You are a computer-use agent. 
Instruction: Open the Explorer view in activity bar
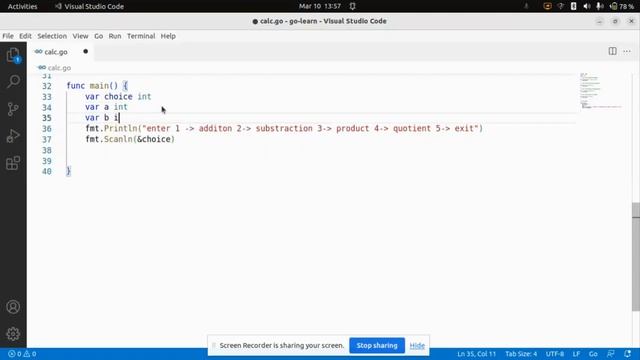tap(13, 55)
